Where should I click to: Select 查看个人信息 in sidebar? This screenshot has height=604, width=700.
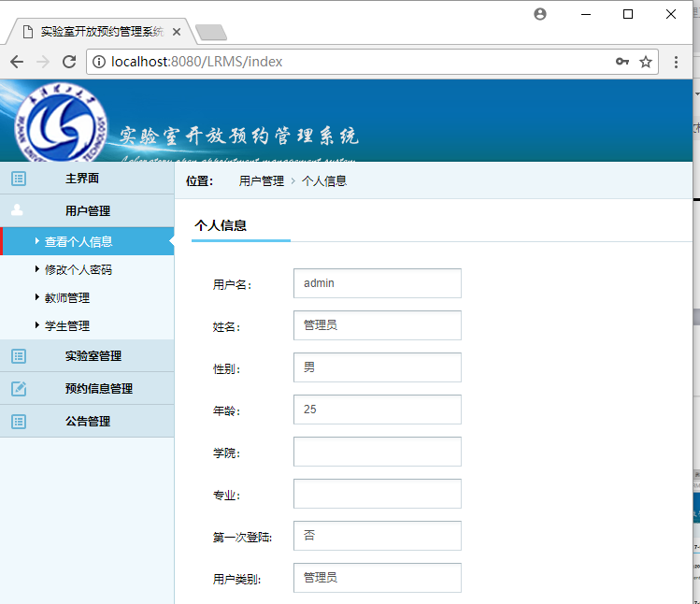click(87, 241)
